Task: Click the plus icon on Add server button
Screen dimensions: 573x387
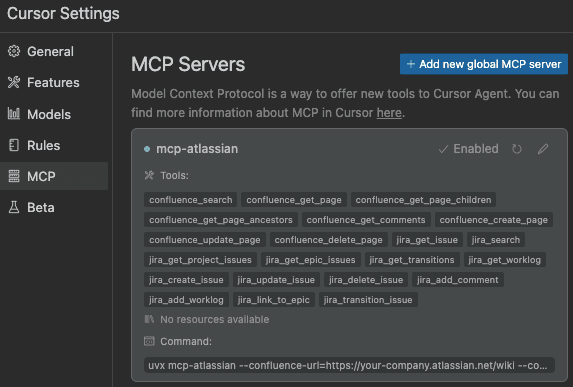Action: [411, 64]
